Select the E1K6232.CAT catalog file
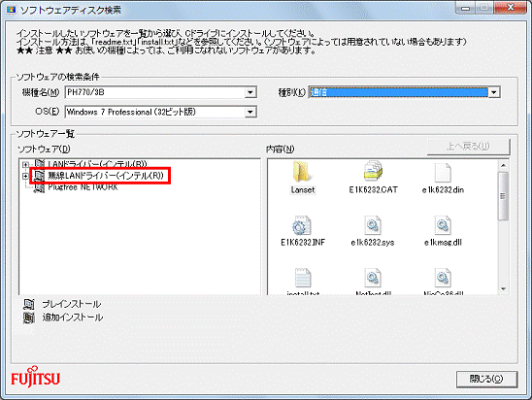Viewport: 532px width, 400px height. (x=373, y=178)
